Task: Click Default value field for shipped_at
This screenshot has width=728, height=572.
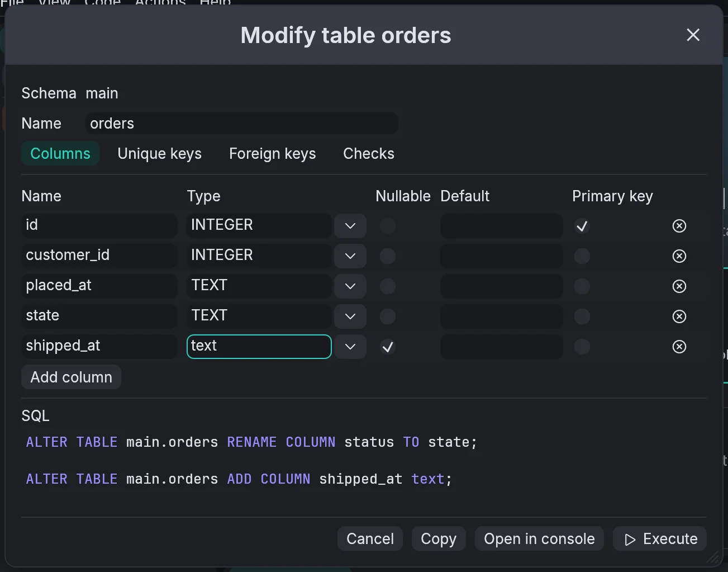Action: click(502, 347)
